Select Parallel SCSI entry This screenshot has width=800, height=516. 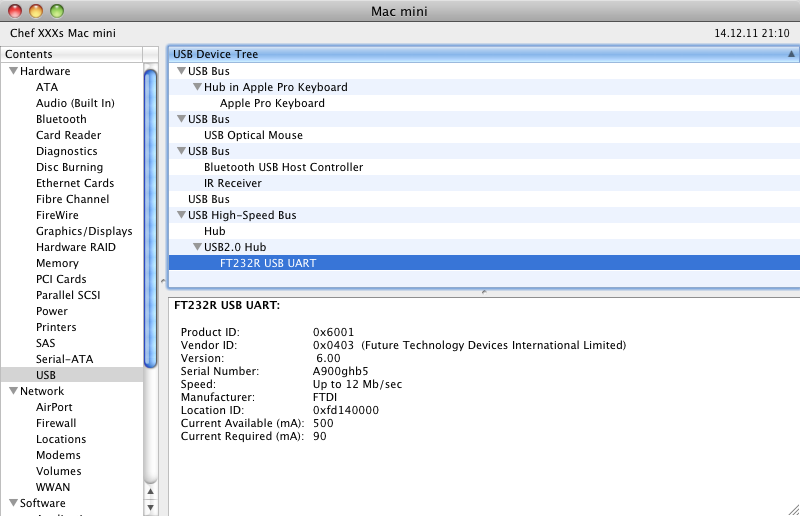(68, 295)
